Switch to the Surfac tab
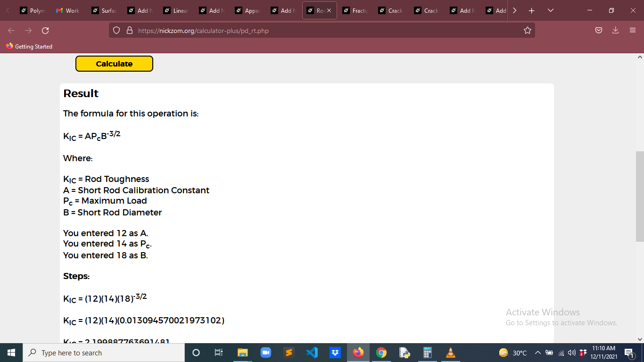The image size is (644, 362). pyautogui.click(x=105, y=10)
